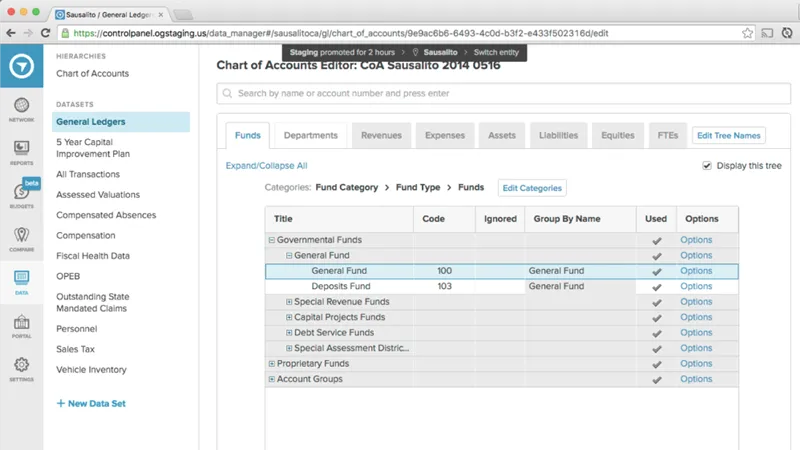The width and height of the screenshot is (800, 450).
Task: Open the Settings gear sidebar icon
Action: pos(21,369)
